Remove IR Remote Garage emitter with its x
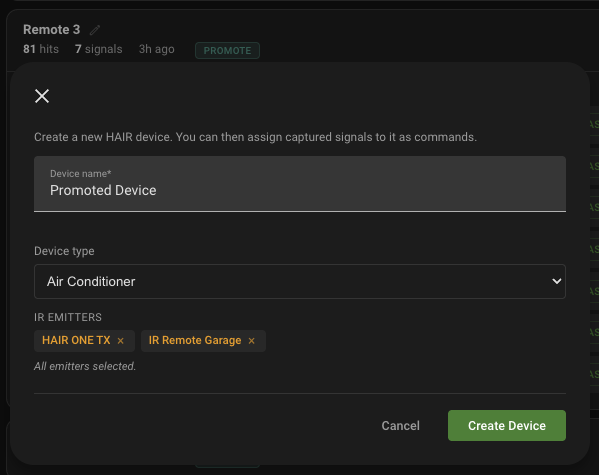This screenshot has width=599, height=475. point(251,340)
